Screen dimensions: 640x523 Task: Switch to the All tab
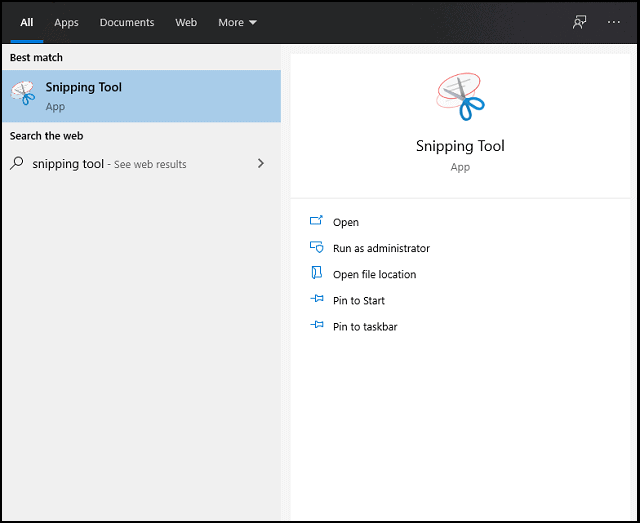(x=27, y=22)
